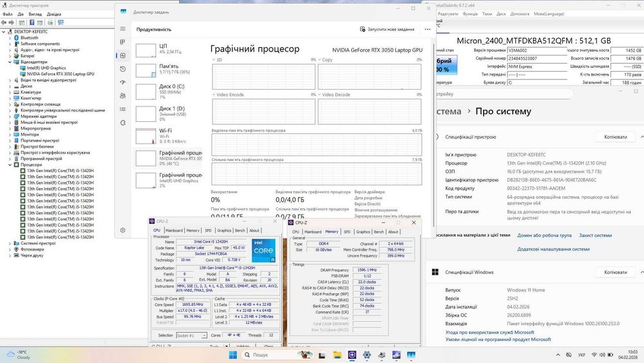Image resolution: width=644 pixels, height=363 pixels.
Task: Open Settings gear icon on taskbar
Action: [367, 355]
